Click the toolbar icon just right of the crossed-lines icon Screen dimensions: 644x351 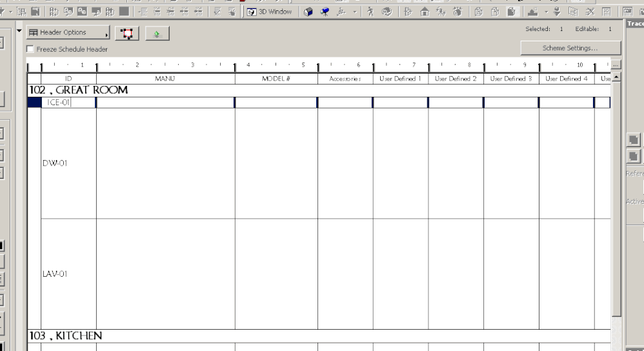click(x=606, y=12)
